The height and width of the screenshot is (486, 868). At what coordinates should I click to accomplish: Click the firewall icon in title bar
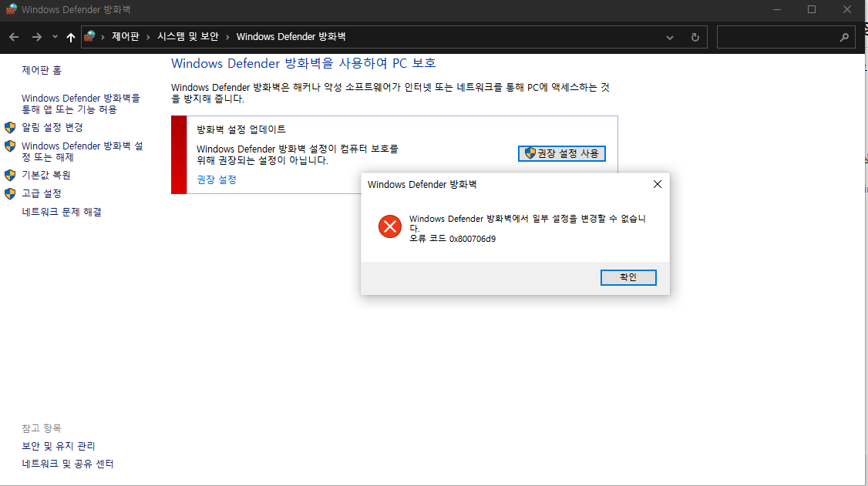point(11,9)
